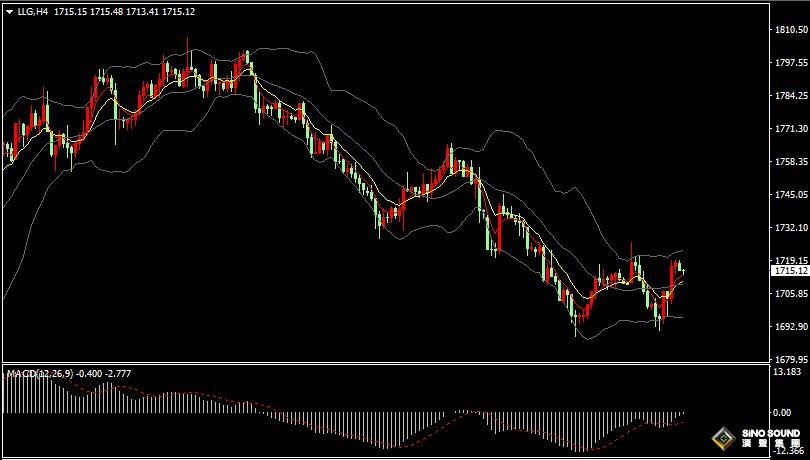Viewport: 810px width, 460px height.
Task: Click the Sino Sound watermark text
Action: [771, 438]
